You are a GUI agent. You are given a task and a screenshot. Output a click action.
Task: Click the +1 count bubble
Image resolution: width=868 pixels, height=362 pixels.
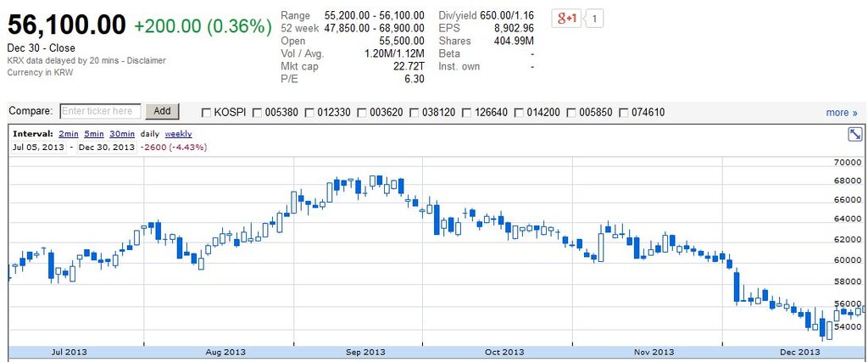pyautogui.click(x=594, y=19)
